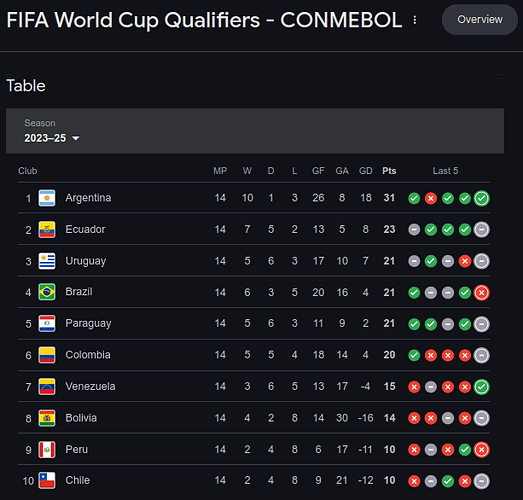Image resolution: width=523 pixels, height=500 pixels.
Task: Click the Pts column header
Action: pos(389,171)
